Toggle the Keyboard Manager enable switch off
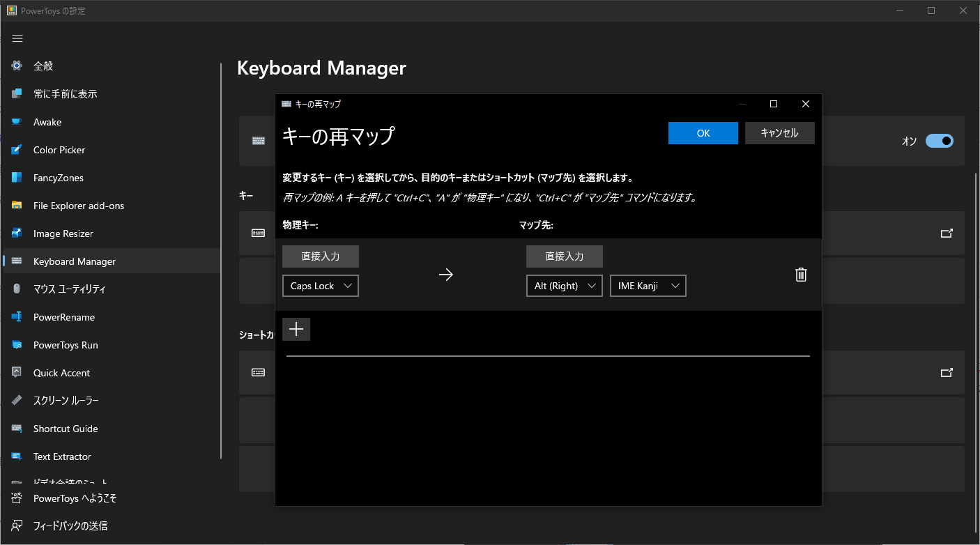The image size is (980, 545). [939, 141]
